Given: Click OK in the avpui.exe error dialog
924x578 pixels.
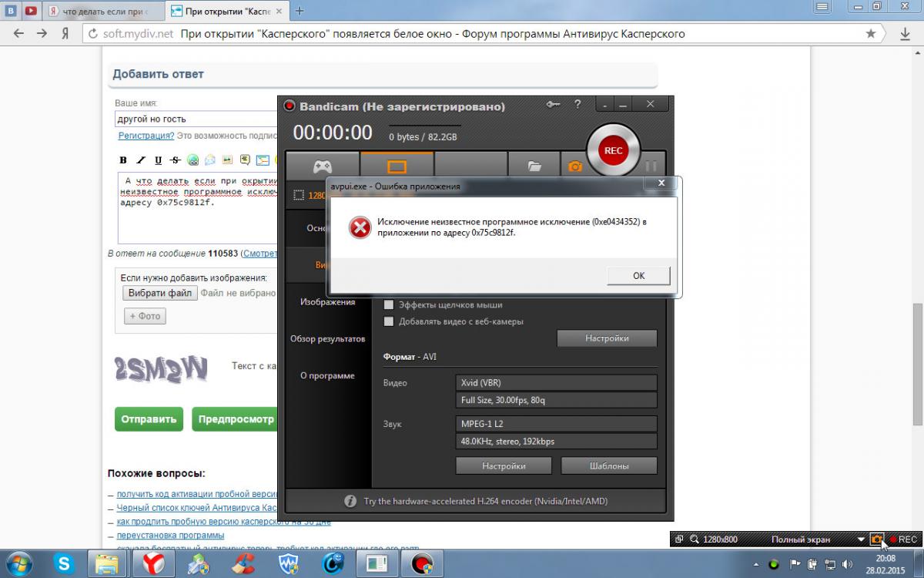Looking at the screenshot, I should pyautogui.click(x=638, y=276).
